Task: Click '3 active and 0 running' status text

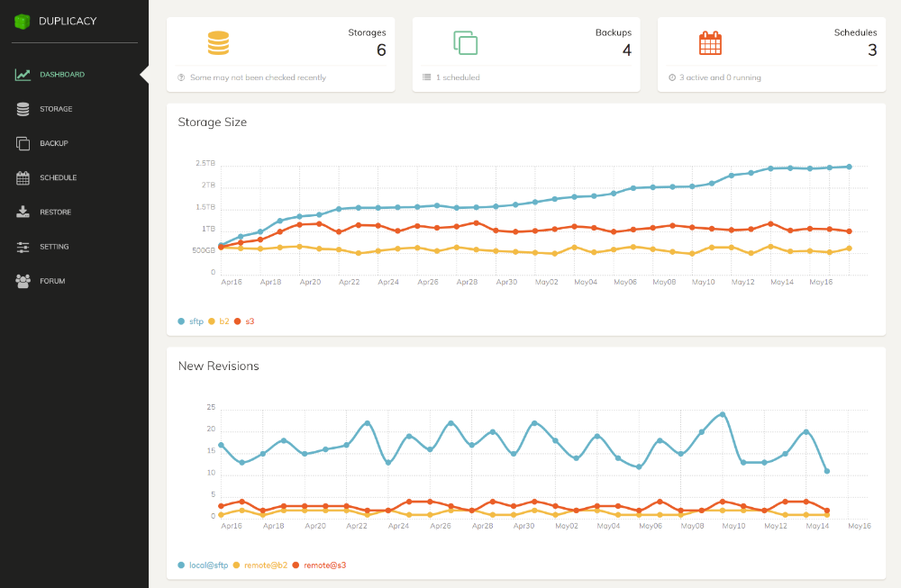Action: point(720,77)
